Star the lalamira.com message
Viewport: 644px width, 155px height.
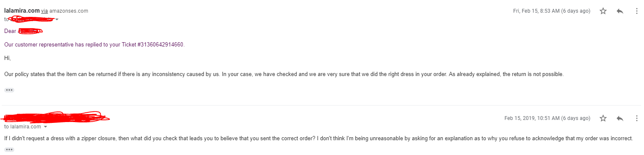tap(603, 11)
